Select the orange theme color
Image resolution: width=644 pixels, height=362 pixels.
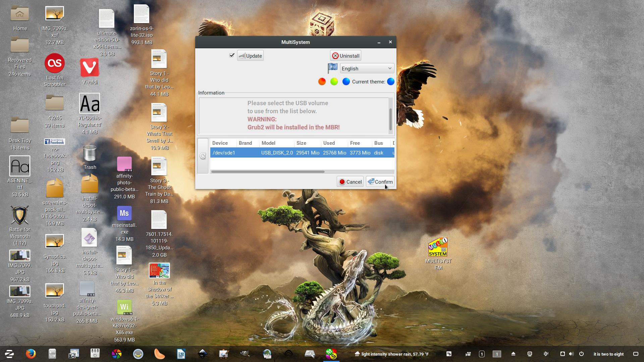pyautogui.click(x=322, y=81)
